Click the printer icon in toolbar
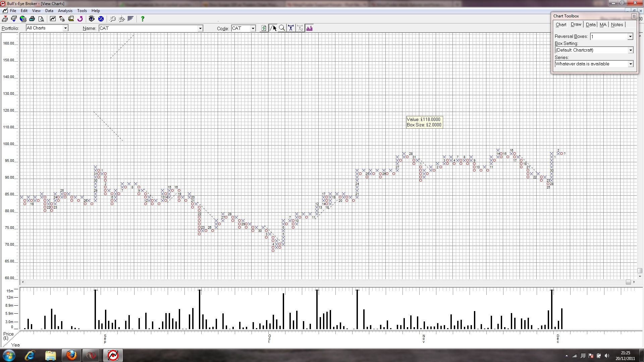Screen dimensions: 644x362 32,19
